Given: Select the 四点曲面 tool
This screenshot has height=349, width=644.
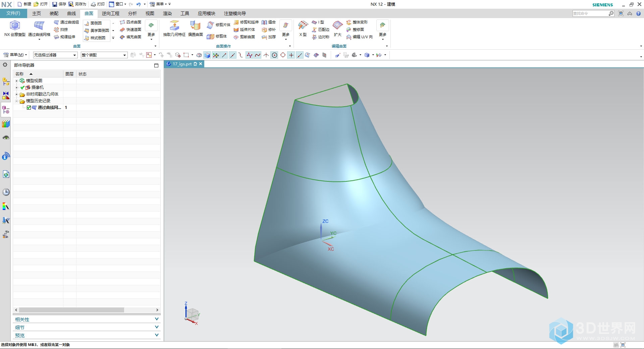Looking at the screenshot, I should click(130, 22).
